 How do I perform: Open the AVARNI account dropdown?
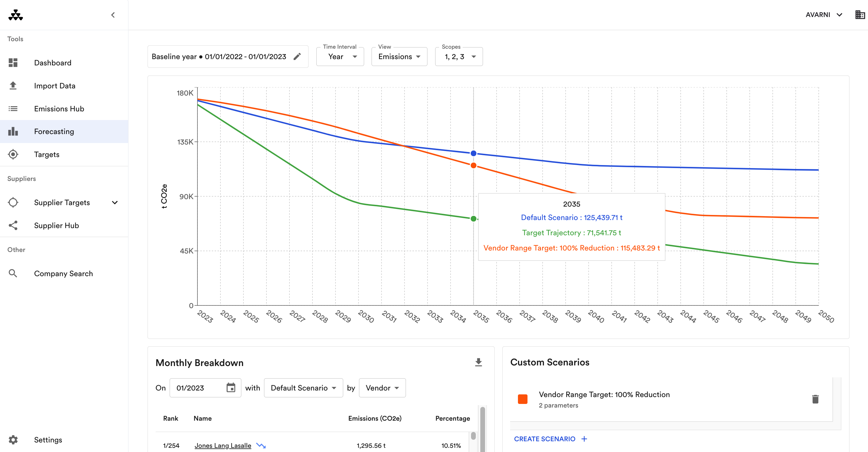click(823, 15)
